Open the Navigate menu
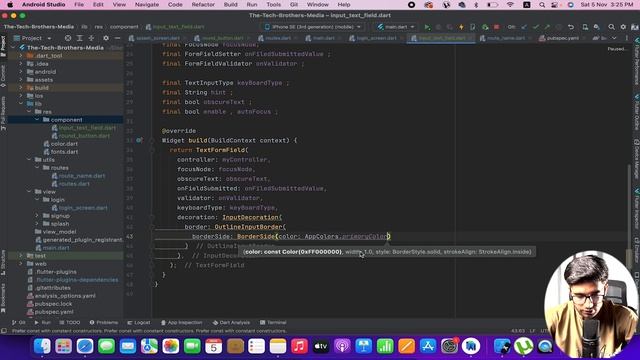 [x=147, y=4]
